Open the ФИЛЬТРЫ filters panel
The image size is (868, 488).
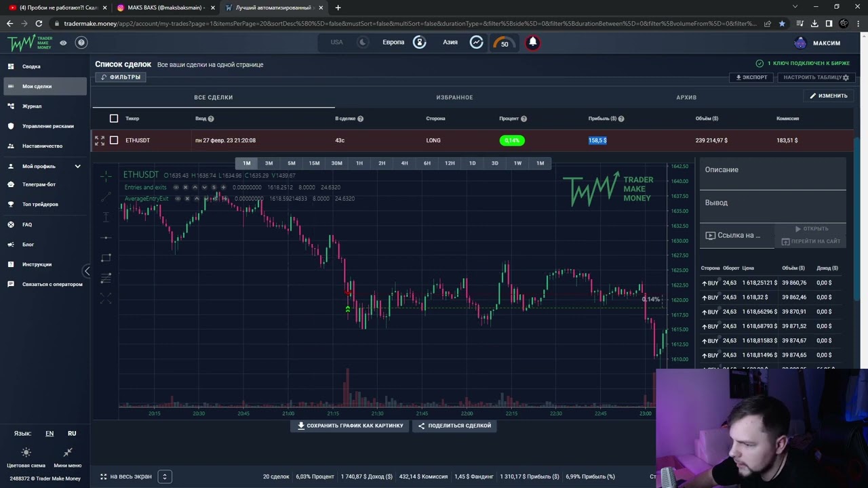[121, 77]
